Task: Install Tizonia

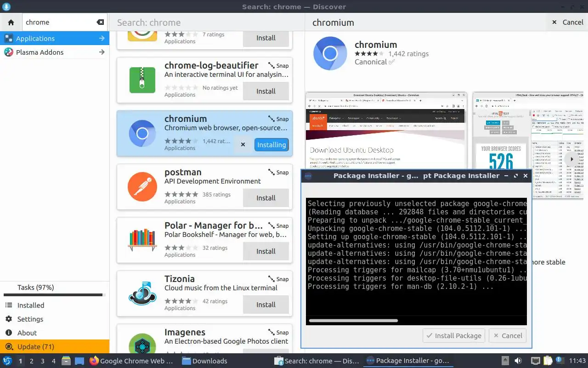Action: click(266, 305)
